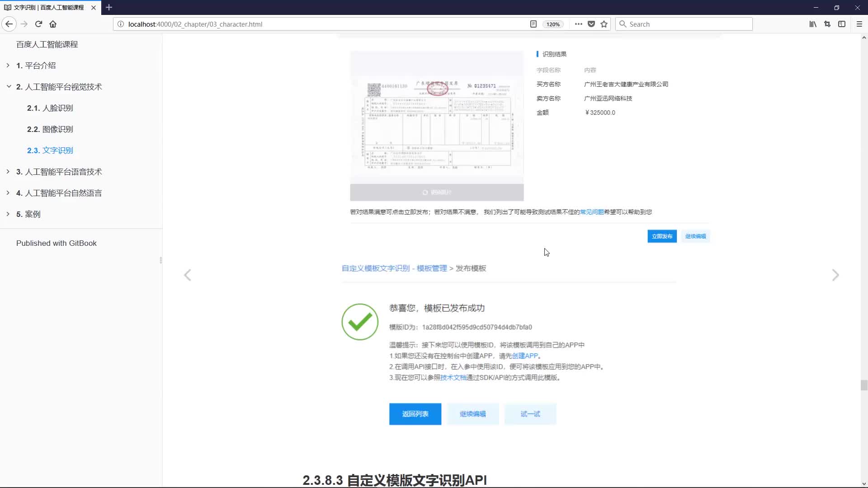
Task: Go back with the browser back arrow
Action: pos(9,24)
